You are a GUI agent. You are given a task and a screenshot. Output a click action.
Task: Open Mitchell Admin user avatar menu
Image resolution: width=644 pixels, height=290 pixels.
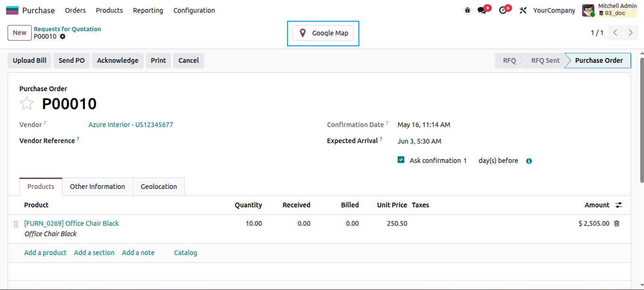(x=588, y=10)
